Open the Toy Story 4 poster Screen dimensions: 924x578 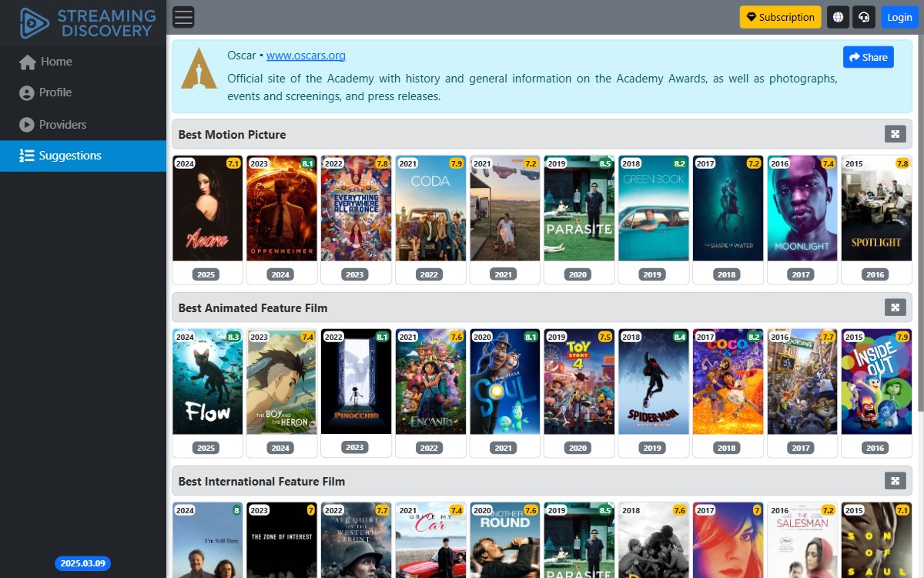click(579, 381)
